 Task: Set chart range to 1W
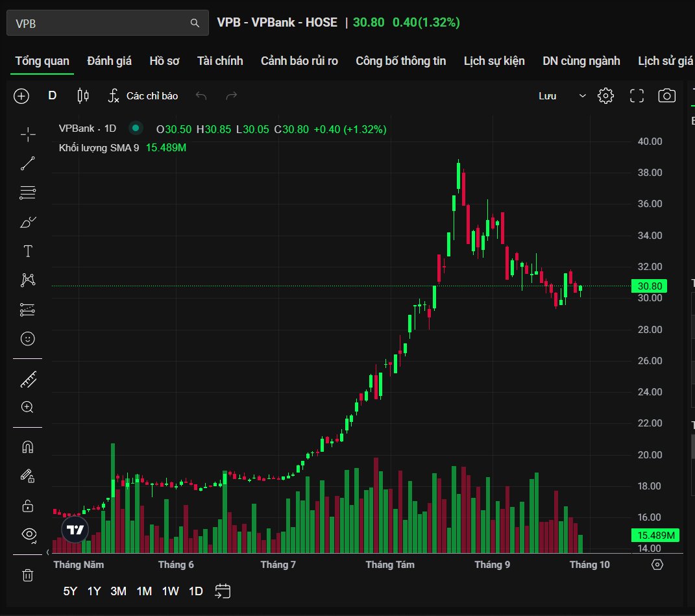click(170, 591)
